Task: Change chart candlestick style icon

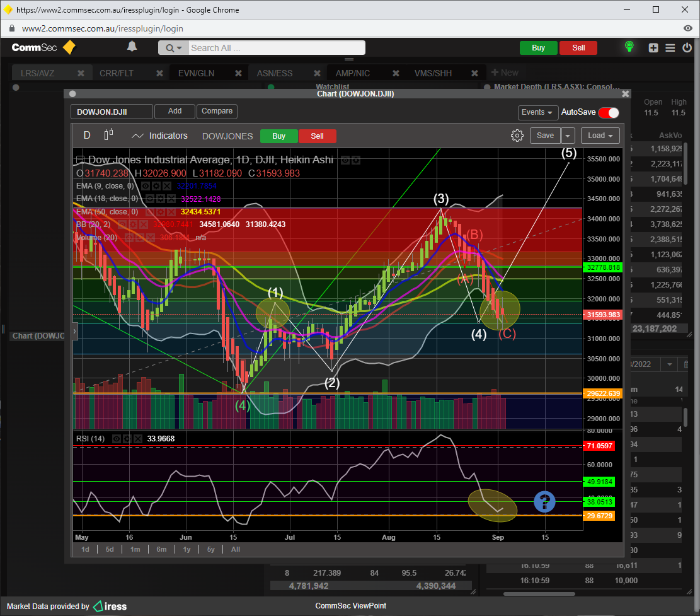Action: (x=108, y=135)
